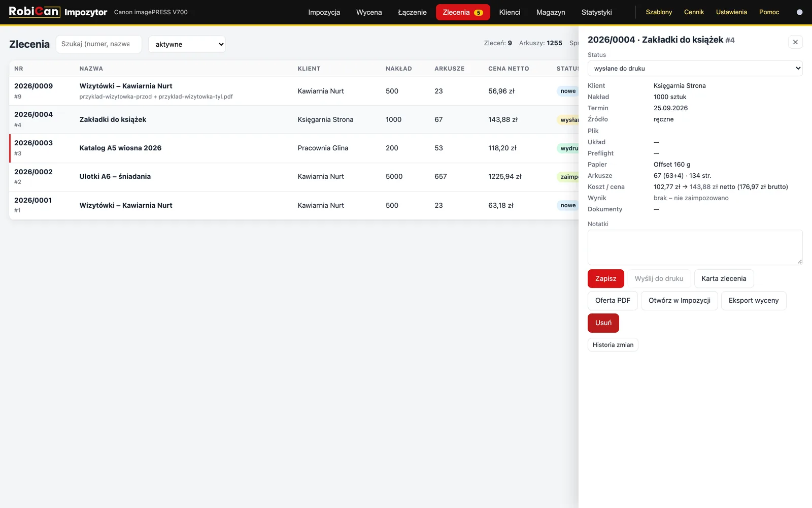Image resolution: width=812 pixels, height=508 pixels.
Task: Select the Katalog A5 wiosna 2026 row
Action: pyautogui.click(x=294, y=148)
